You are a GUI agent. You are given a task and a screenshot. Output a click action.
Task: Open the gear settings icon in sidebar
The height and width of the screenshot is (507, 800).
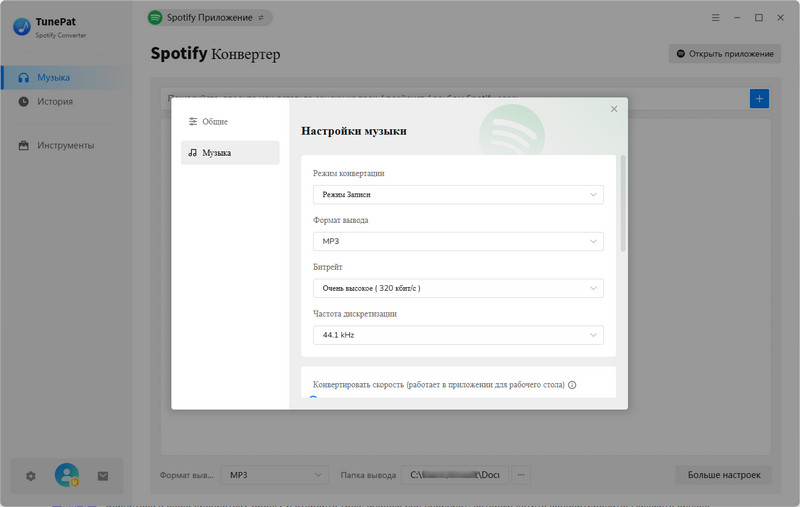tap(30, 476)
